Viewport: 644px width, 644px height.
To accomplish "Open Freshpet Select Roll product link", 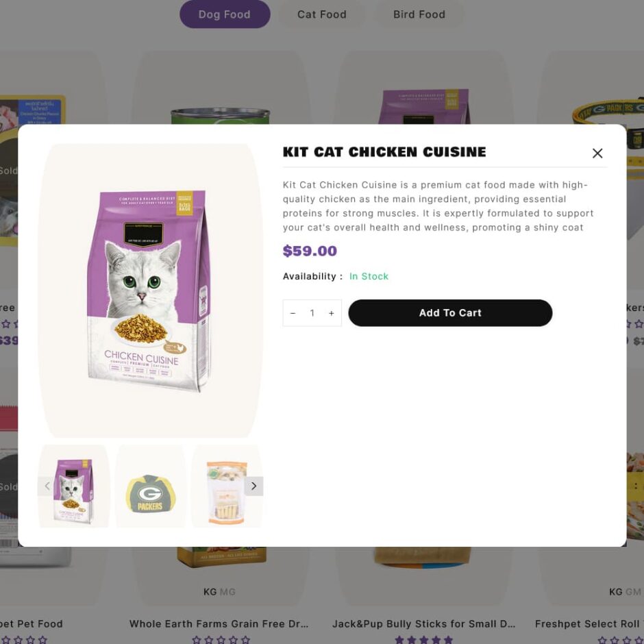I will [589, 623].
